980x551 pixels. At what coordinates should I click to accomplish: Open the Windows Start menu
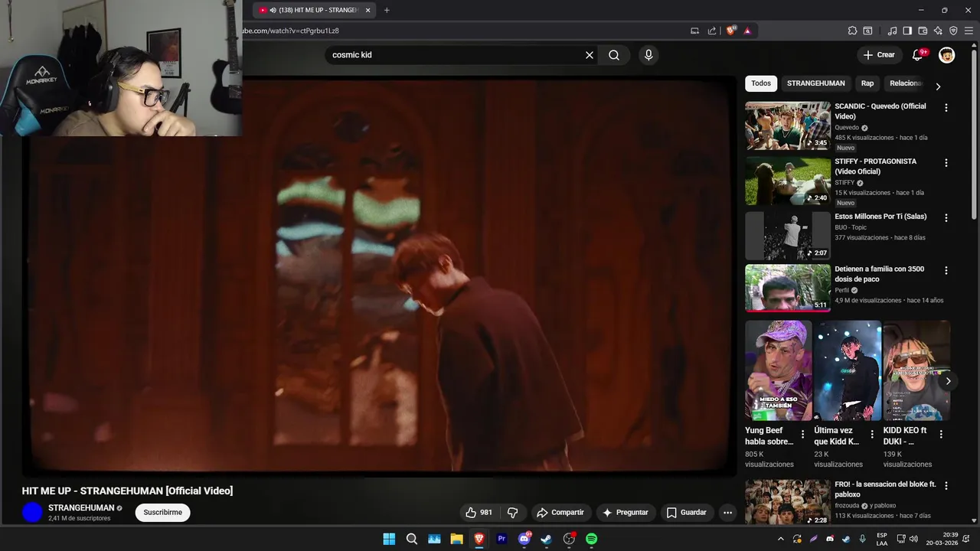click(389, 539)
